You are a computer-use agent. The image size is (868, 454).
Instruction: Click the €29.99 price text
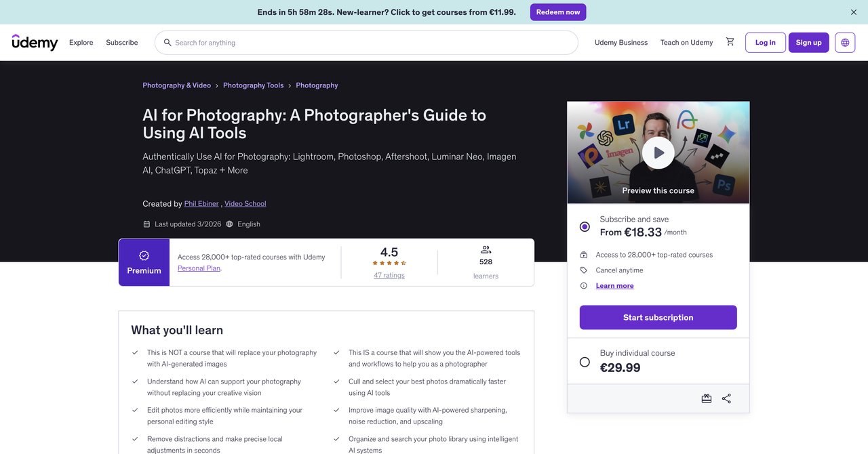(620, 368)
